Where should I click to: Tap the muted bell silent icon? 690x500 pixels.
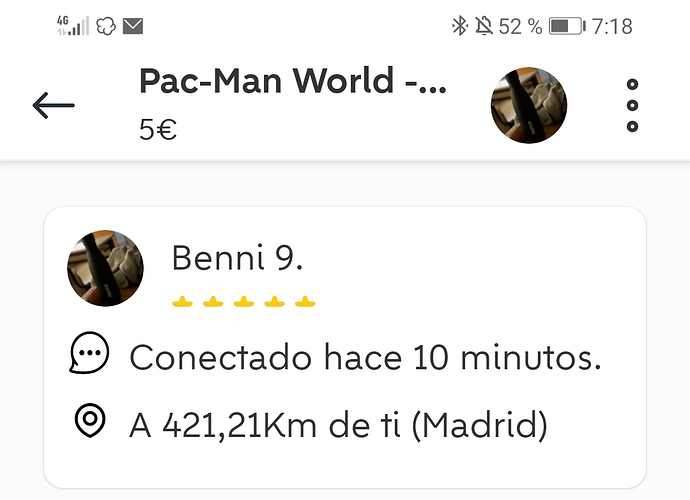coord(484,26)
